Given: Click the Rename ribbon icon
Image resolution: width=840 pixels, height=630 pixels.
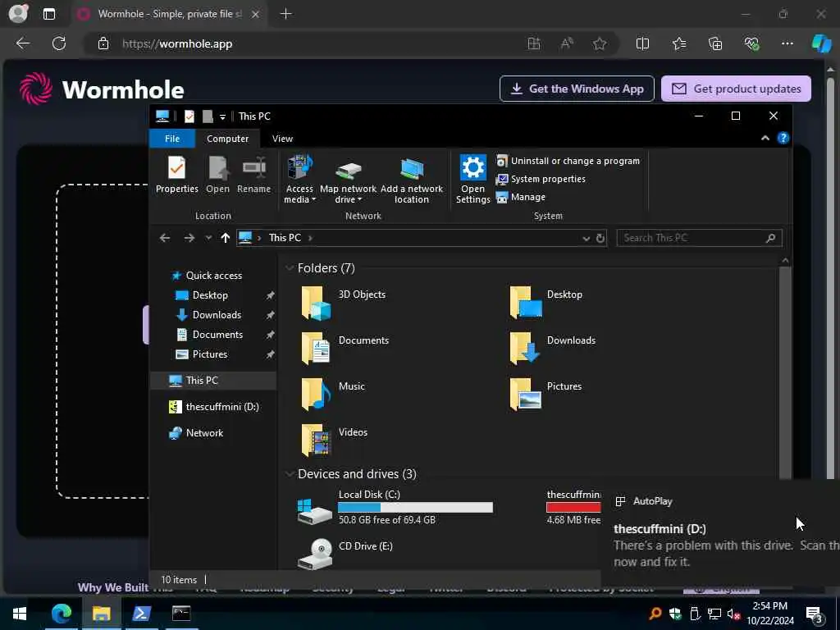Looking at the screenshot, I should click(254, 175).
